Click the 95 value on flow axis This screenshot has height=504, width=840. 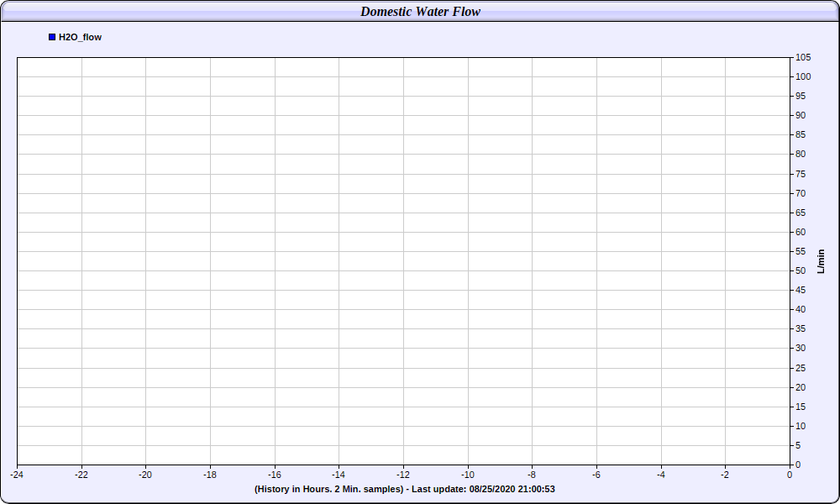(801, 96)
